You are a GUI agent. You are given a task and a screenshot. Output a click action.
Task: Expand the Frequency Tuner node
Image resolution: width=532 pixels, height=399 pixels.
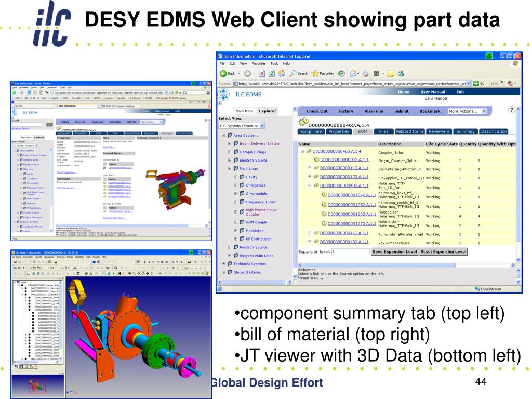(236, 202)
